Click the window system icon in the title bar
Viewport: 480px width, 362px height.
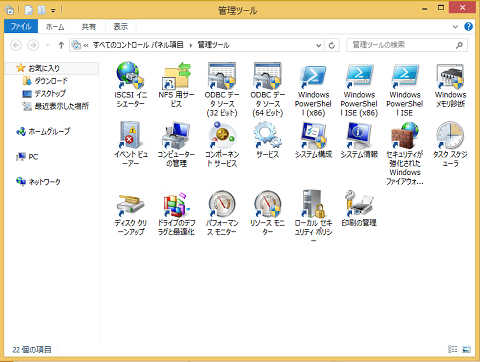10,10
